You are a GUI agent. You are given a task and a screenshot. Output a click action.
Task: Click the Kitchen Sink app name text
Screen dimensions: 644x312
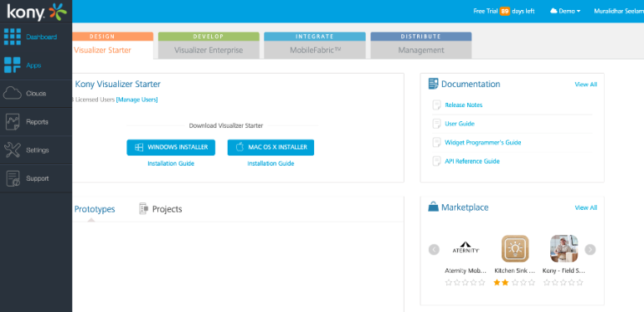(515, 270)
